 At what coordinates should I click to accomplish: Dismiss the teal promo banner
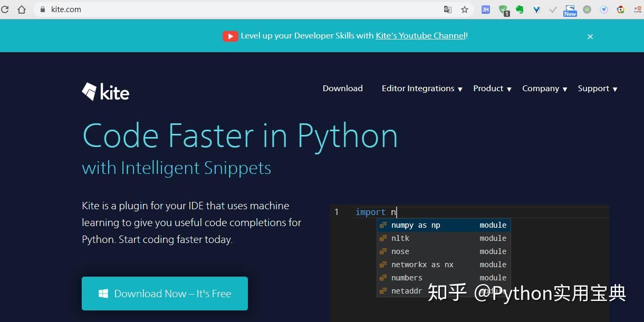(590, 36)
